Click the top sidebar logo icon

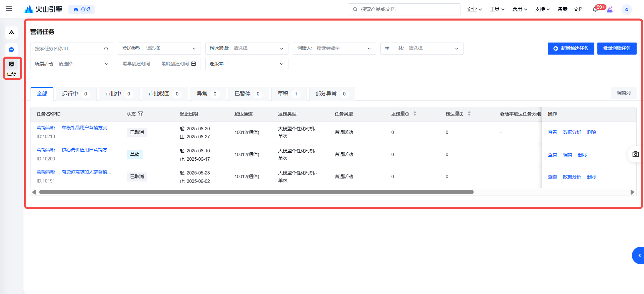pos(11,32)
